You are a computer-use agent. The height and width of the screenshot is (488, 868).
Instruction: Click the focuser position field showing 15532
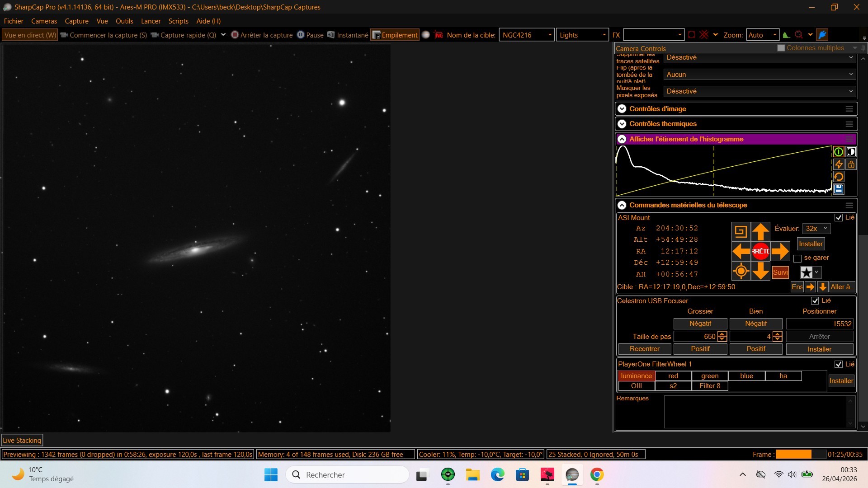pos(820,324)
